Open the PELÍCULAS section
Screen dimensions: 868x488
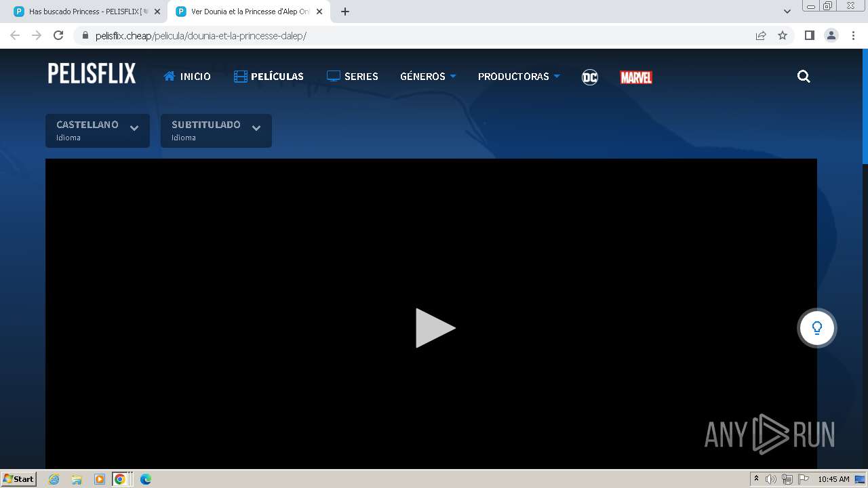269,77
